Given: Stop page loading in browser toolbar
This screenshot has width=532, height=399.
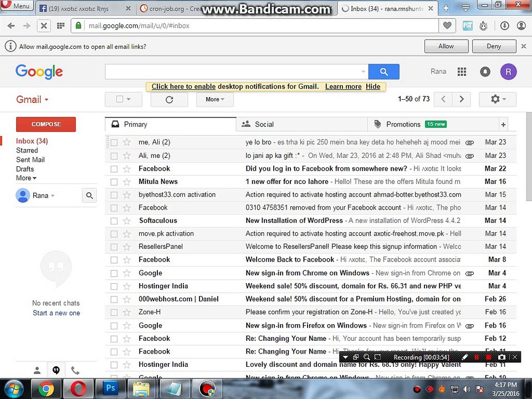Looking at the screenshot, I should click(x=44, y=26).
